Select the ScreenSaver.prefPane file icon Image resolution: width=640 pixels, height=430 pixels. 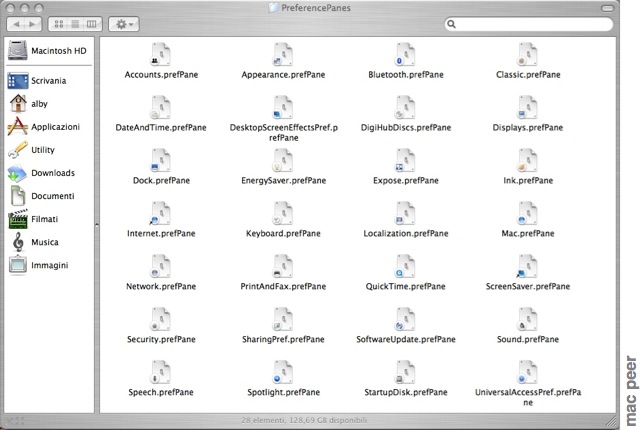pyautogui.click(x=527, y=266)
